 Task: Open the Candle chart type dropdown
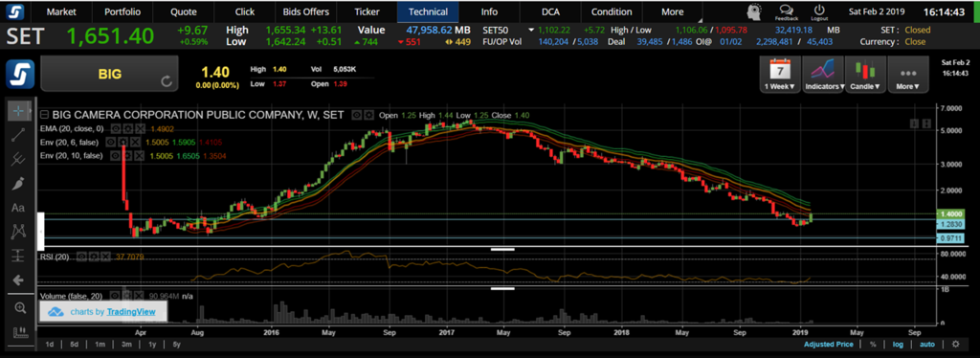864,75
